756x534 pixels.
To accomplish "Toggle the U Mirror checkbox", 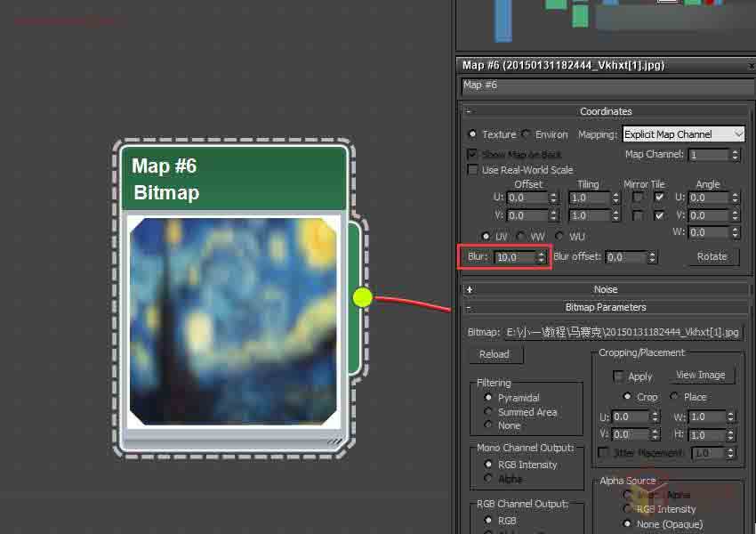I will click(x=638, y=198).
